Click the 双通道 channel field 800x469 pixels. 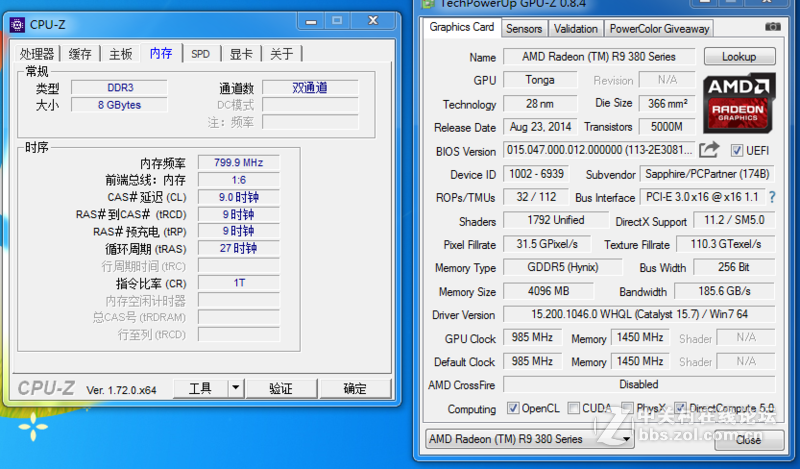pyautogui.click(x=310, y=88)
